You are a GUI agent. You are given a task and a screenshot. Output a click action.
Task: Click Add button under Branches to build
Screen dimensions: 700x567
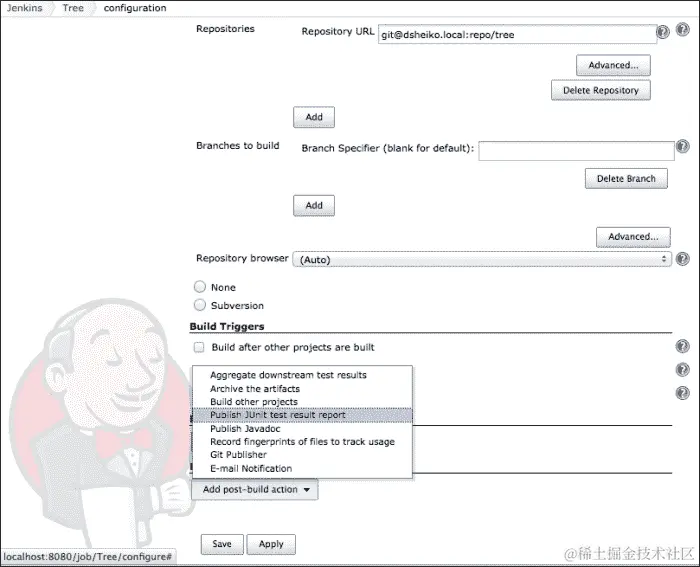pyautogui.click(x=314, y=205)
